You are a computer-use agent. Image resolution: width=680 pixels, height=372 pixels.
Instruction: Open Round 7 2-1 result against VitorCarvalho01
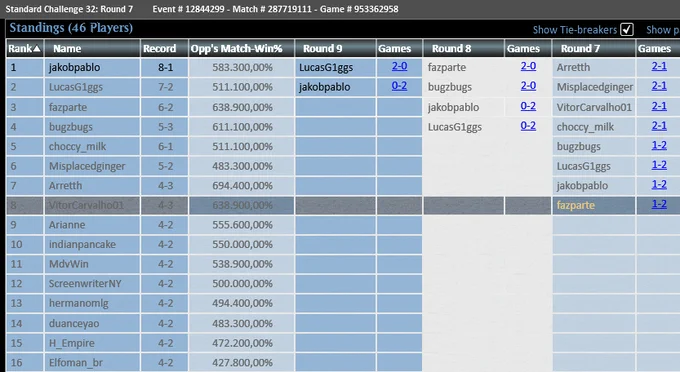[659, 106]
